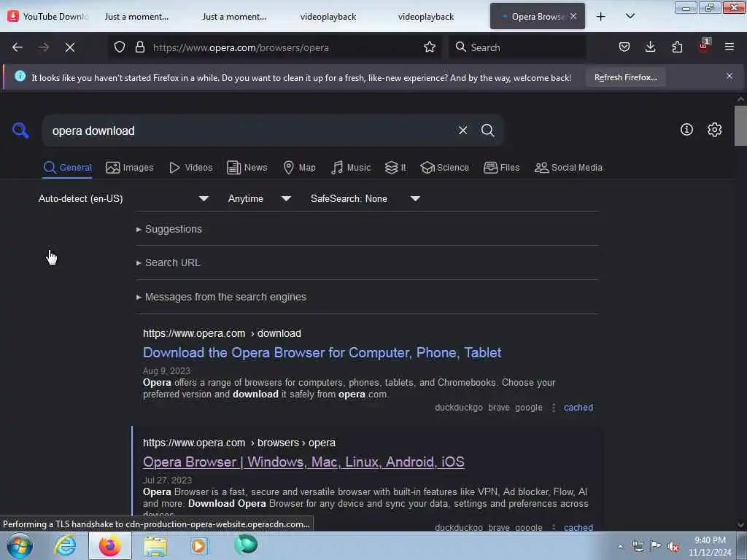Viewport: 747px width, 560px height.
Task: Launch Internet Explorer from taskbar
Action: (65, 545)
